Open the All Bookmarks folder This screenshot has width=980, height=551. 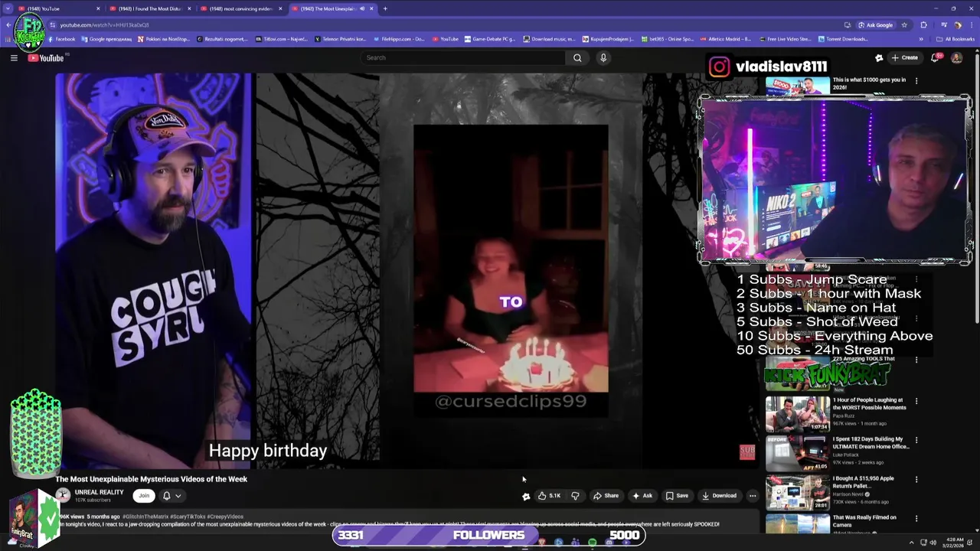click(955, 39)
